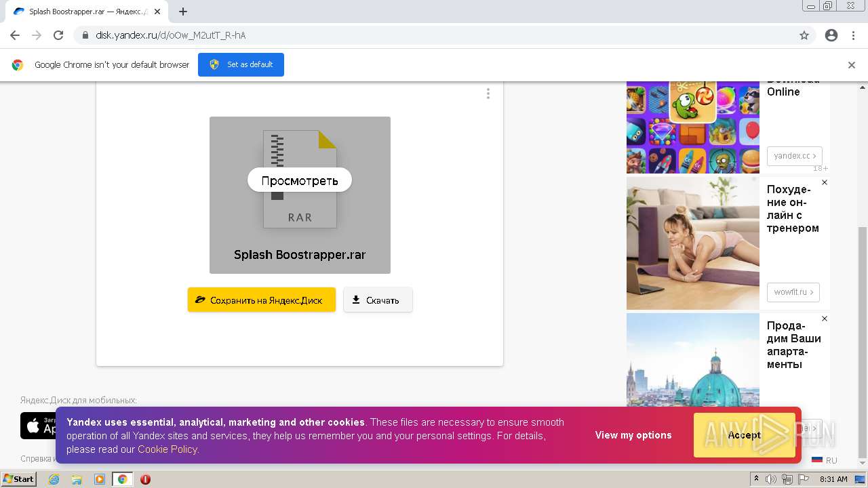
Task: Open the Chrome profile menu
Action: point(831,35)
